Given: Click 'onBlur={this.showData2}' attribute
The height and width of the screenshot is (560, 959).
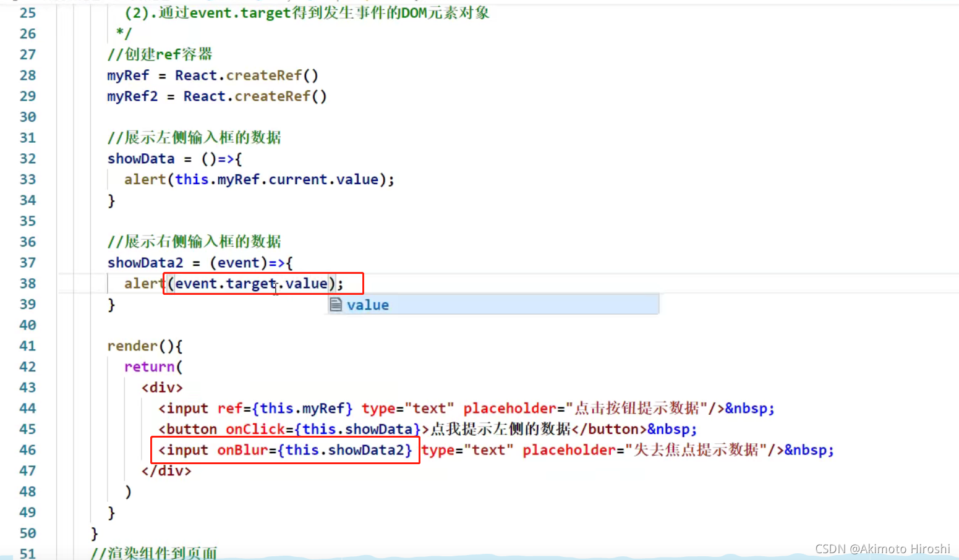Looking at the screenshot, I should click(x=315, y=450).
